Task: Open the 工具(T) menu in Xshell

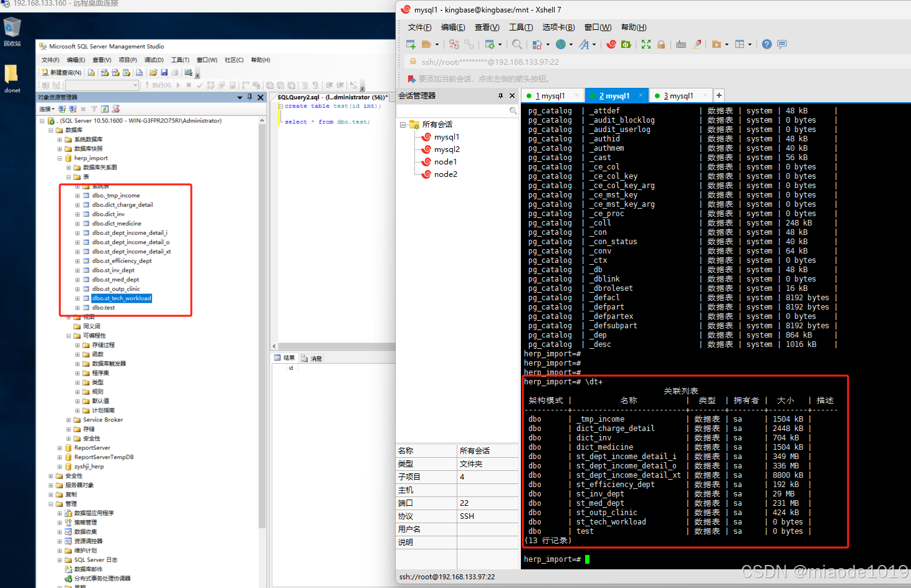Action: (x=521, y=27)
